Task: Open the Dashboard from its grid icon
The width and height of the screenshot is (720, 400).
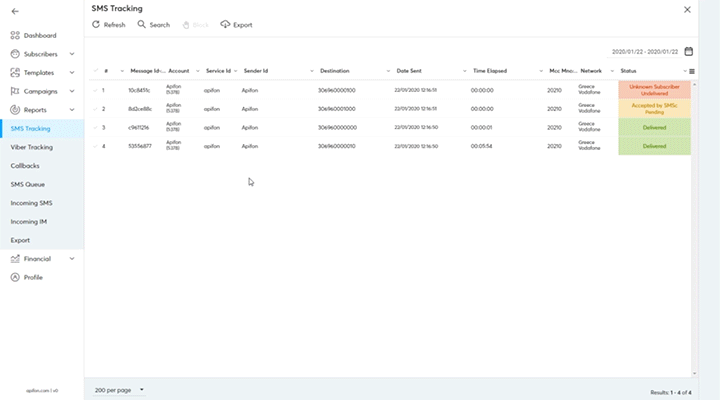Action: [x=15, y=35]
